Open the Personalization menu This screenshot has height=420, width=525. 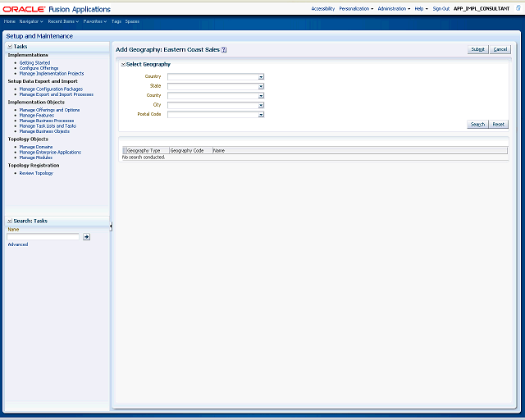[356, 9]
